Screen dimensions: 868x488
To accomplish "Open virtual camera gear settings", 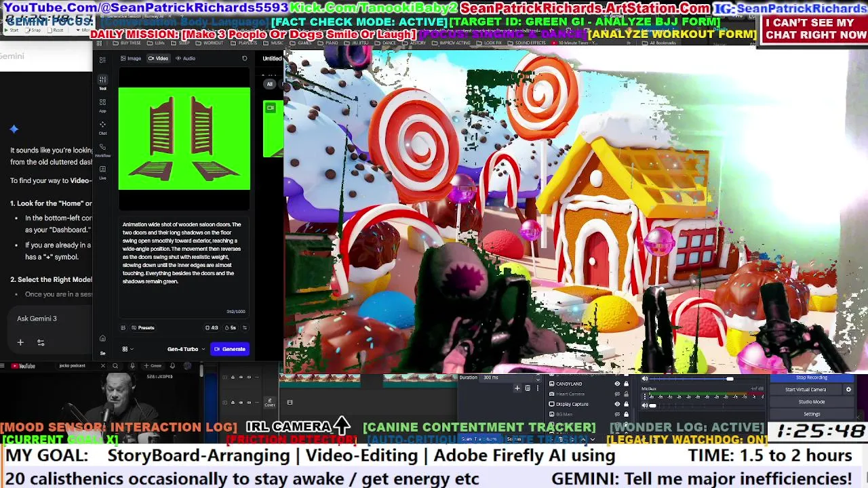I will [x=848, y=390].
